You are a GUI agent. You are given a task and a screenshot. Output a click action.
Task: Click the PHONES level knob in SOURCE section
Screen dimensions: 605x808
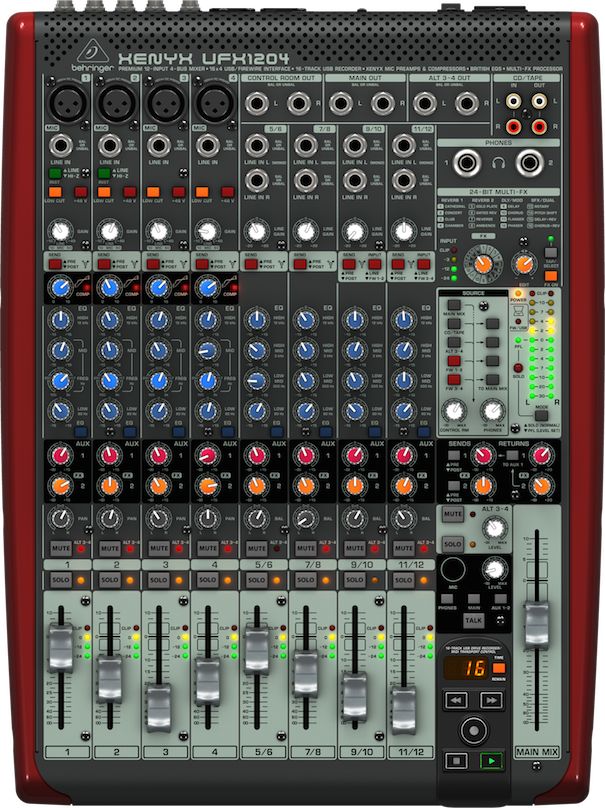click(493, 411)
